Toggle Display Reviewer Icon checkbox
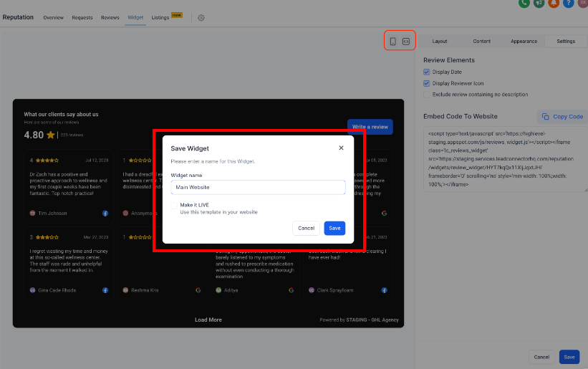Screen dimensions: 588x369 [426, 83]
